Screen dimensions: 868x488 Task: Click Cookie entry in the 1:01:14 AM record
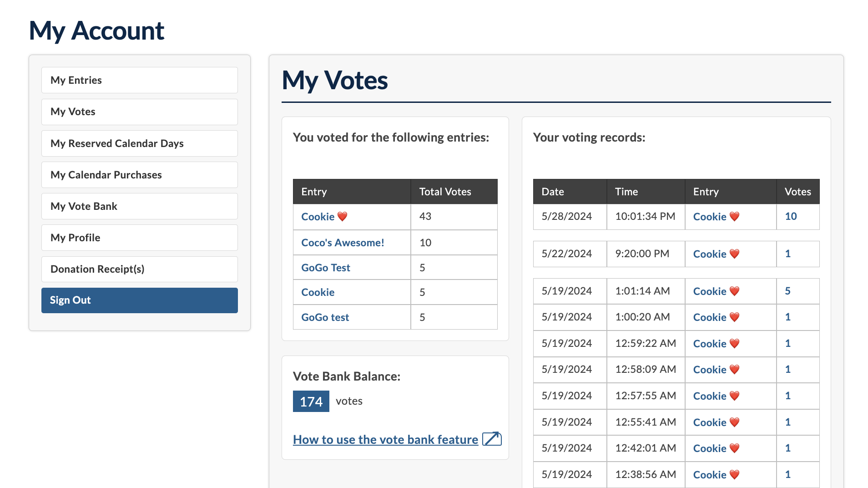click(x=709, y=291)
